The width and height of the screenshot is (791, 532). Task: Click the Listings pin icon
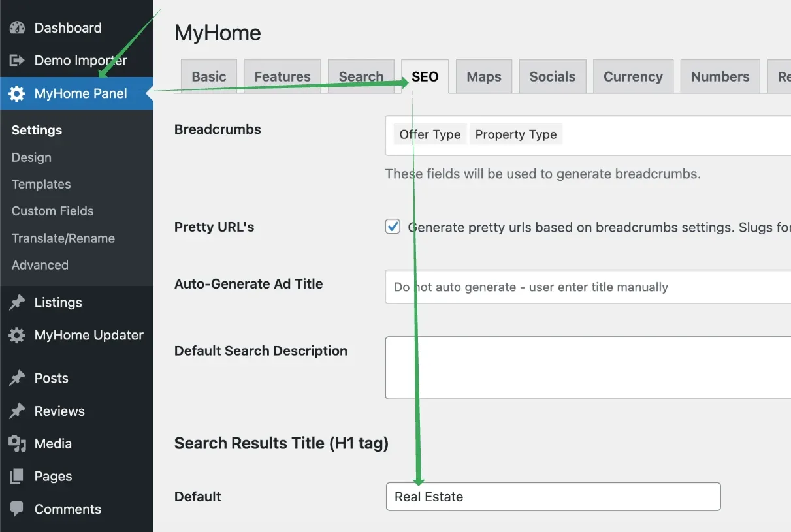(x=17, y=302)
